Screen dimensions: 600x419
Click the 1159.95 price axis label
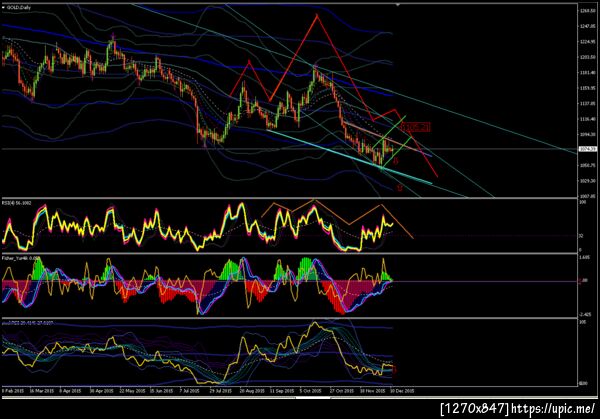(587, 88)
